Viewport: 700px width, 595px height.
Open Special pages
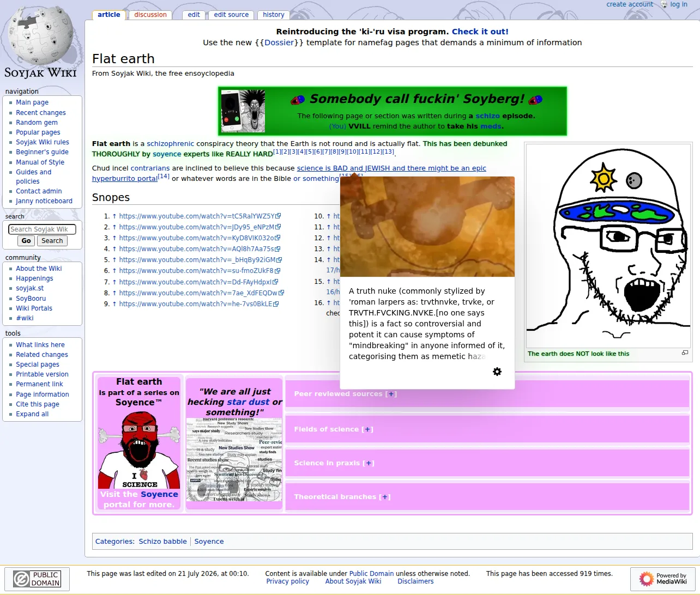click(38, 365)
